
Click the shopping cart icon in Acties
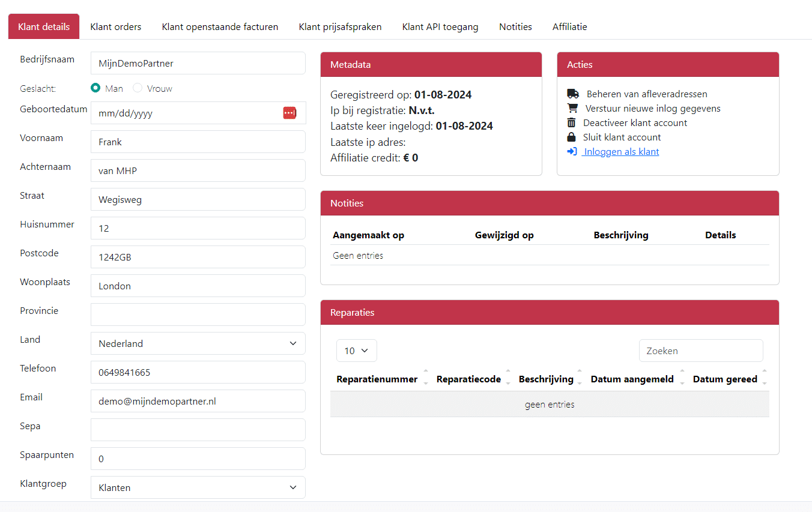tap(572, 109)
